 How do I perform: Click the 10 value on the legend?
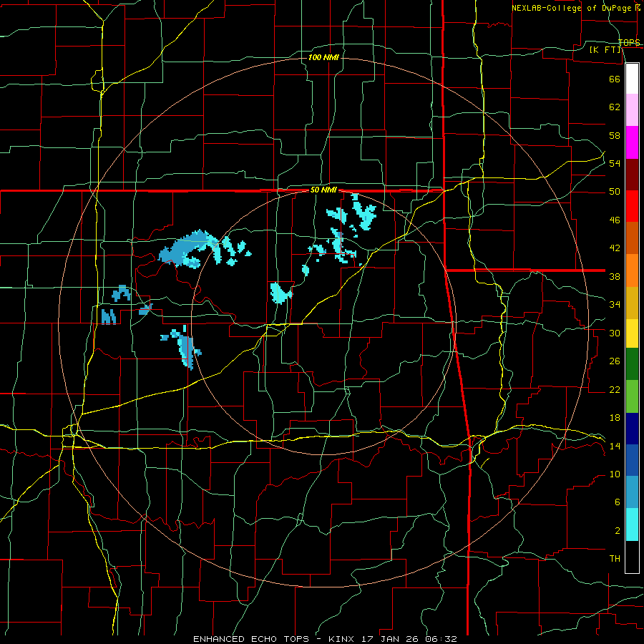click(615, 474)
